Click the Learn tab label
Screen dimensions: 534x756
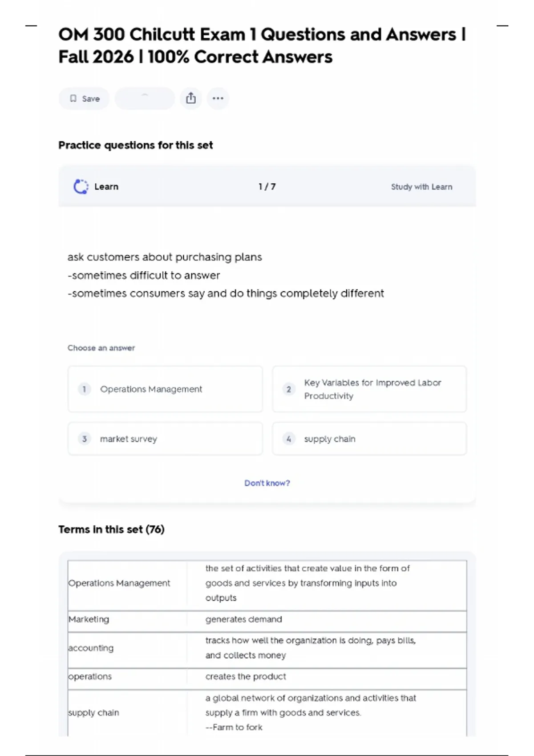point(106,187)
